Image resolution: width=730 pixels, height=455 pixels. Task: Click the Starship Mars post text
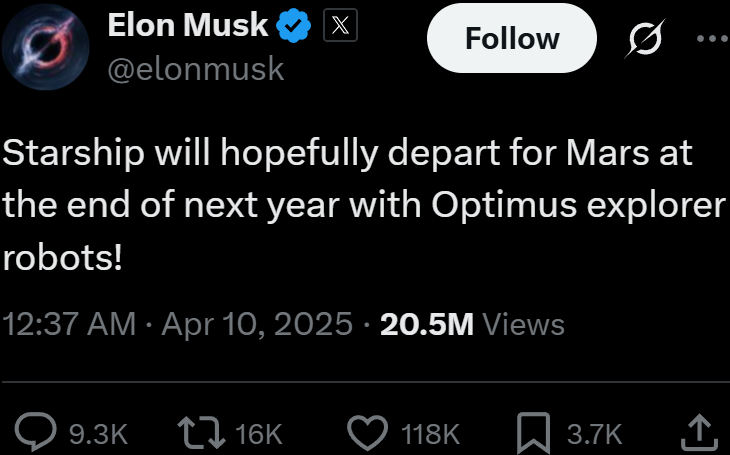coord(364,205)
